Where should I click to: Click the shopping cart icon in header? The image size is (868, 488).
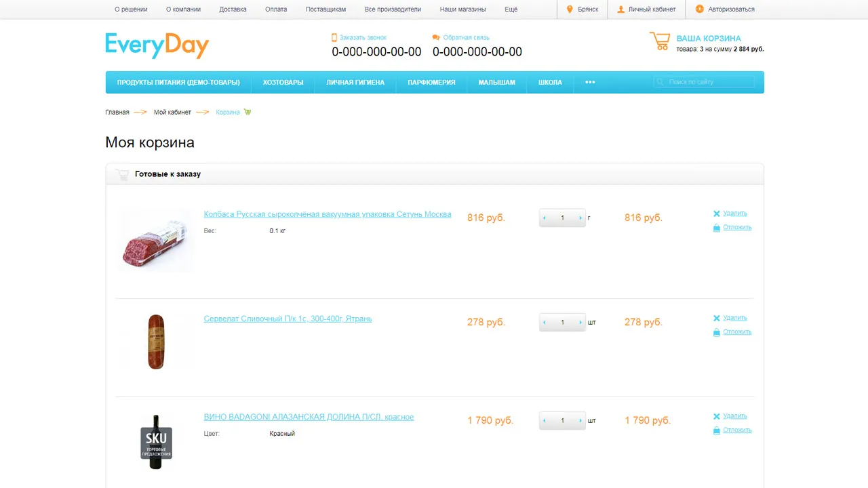pyautogui.click(x=659, y=41)
